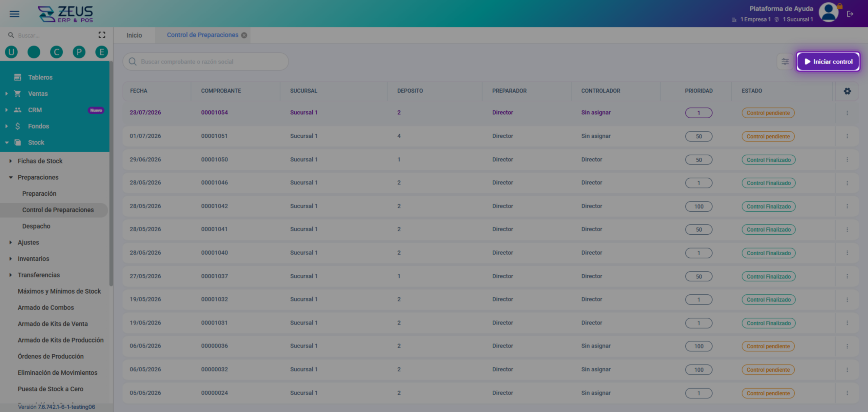Open row menu for comprobante 00001037
The image size is (868, 412).
847,276
